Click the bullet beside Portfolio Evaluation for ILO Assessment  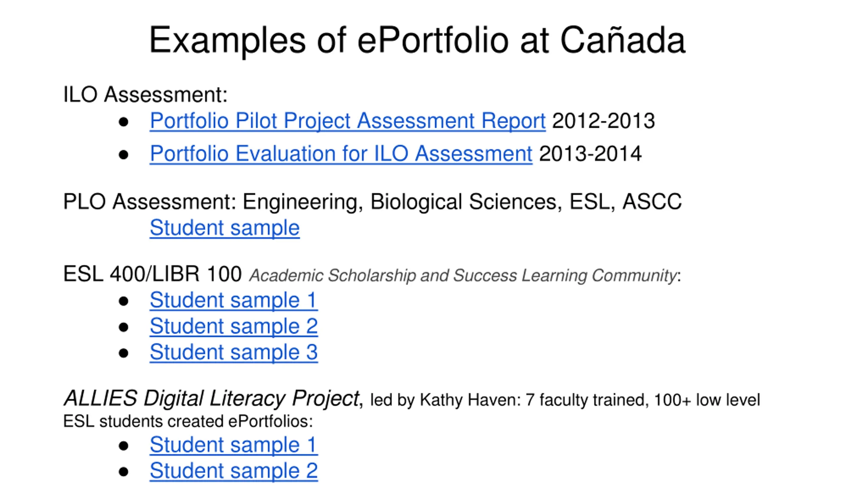point(123,155)
